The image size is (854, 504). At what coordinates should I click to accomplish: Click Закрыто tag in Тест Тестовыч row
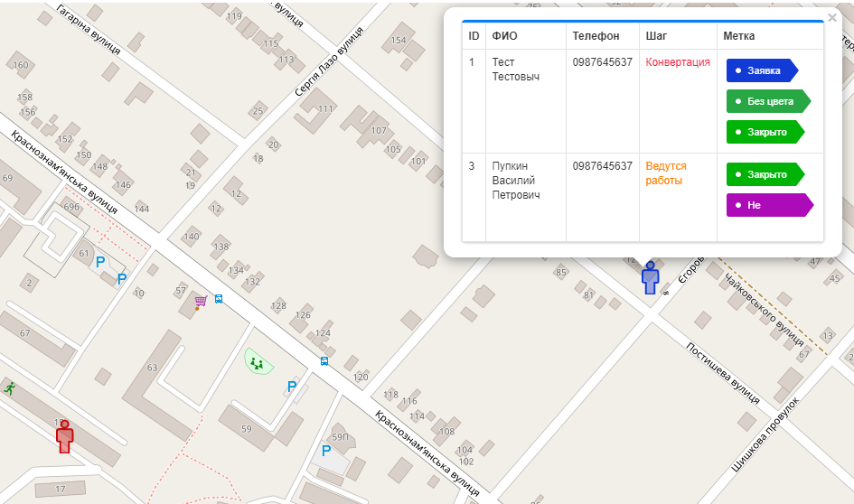coord(765,132)
